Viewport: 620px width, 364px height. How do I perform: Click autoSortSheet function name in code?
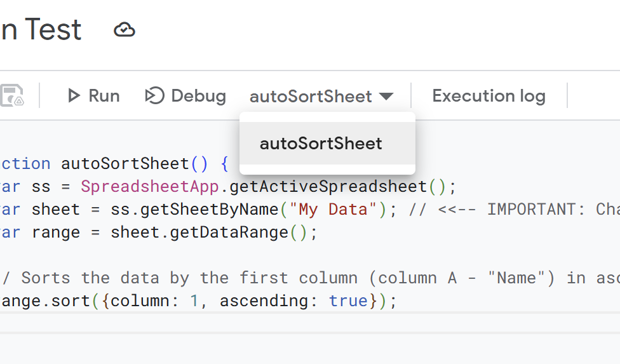point(125,164)
